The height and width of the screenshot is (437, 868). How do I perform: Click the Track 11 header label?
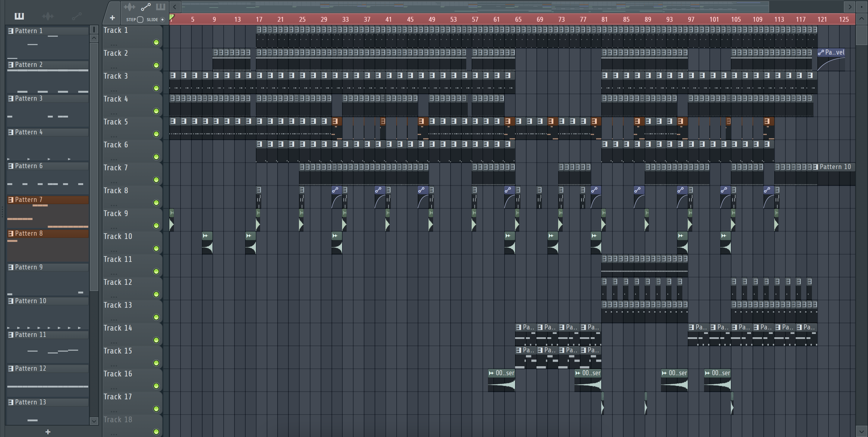pyautogui.click(x=118, y=259)
